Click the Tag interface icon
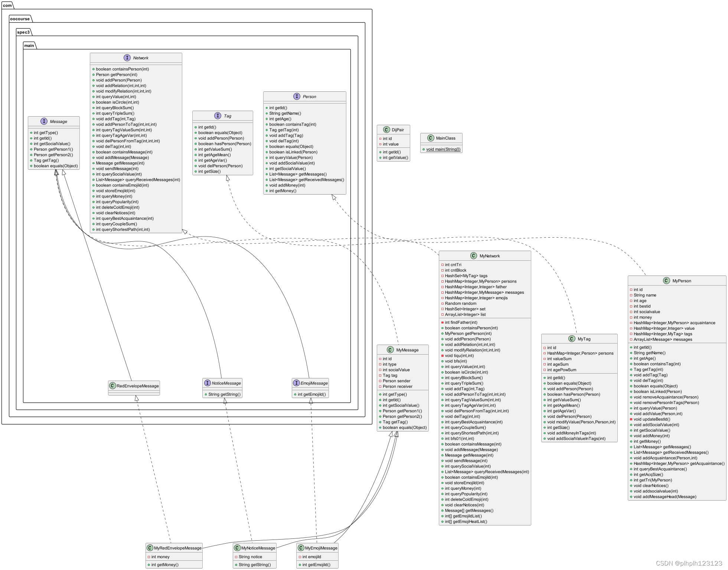728x570 pixels. 218,115
